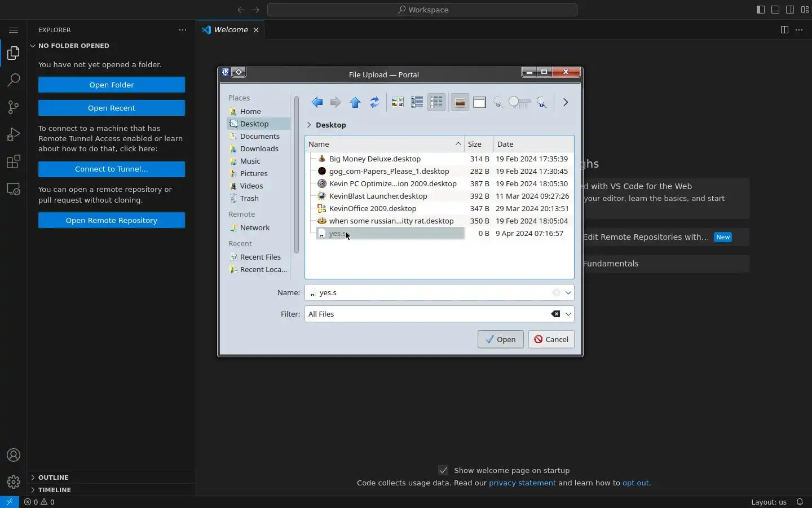Select KevinOffice 2009.desktop file
Screen dimensions: 812x508
point(373,208)
